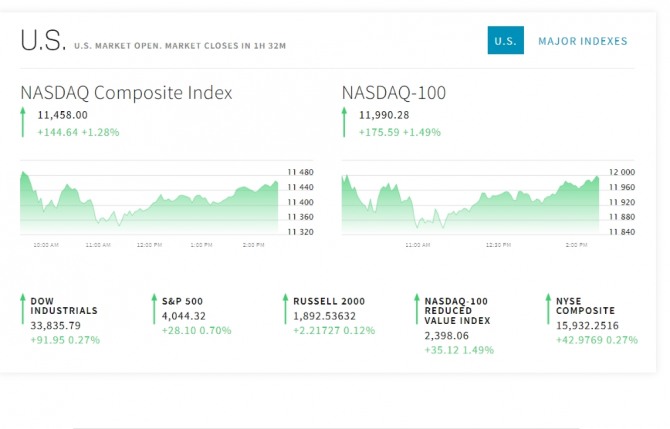Open the NASDAQ-100 heading link
This screenshot has width=670, height=429.
pos(394,93)
